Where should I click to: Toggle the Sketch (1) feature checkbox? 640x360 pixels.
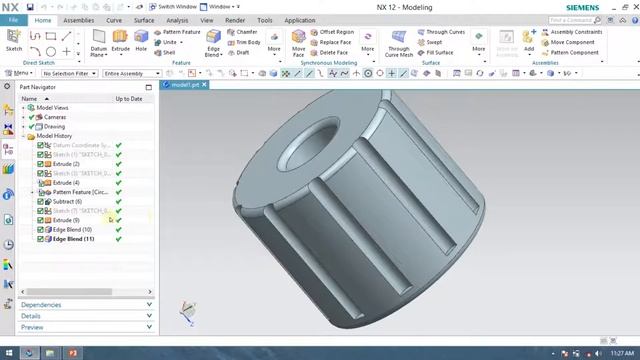pos(40,155)
